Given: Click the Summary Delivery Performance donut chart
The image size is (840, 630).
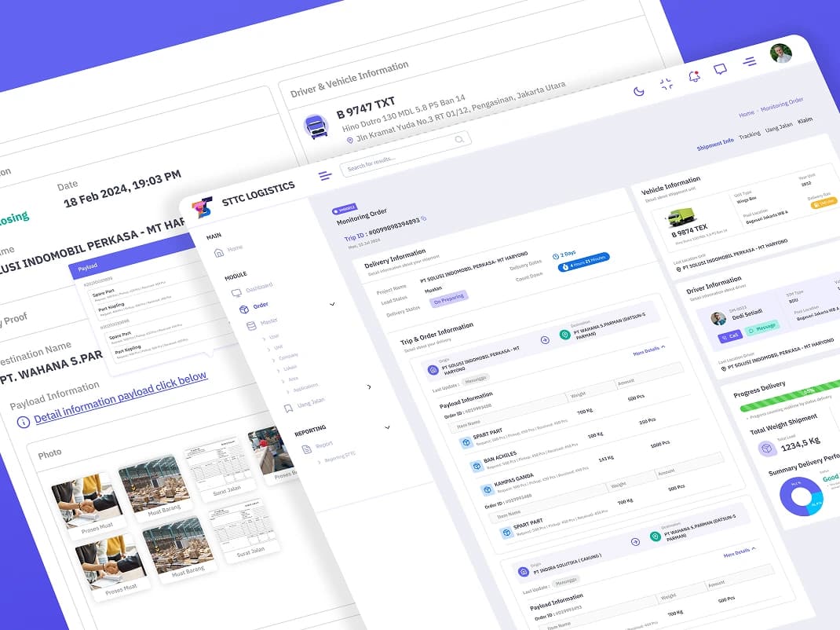Looking at the screenshot, I should [x=801, y=496].
